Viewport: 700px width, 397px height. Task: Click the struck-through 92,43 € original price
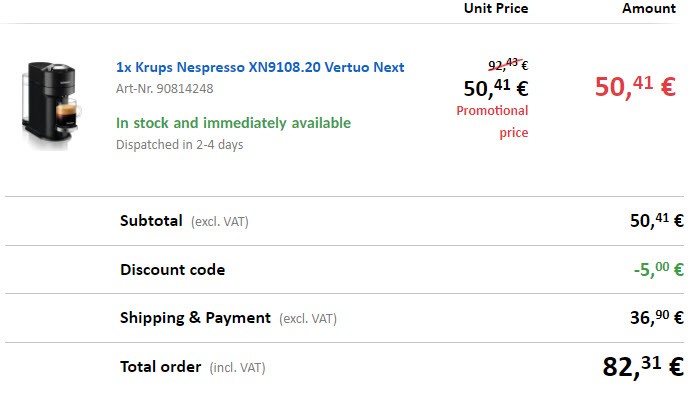508,64
